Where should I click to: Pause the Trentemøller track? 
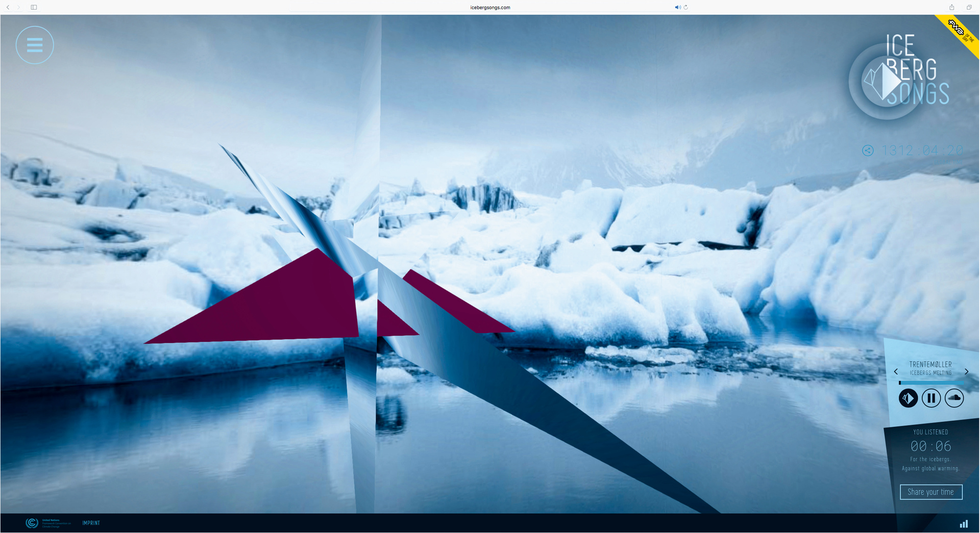931,398
